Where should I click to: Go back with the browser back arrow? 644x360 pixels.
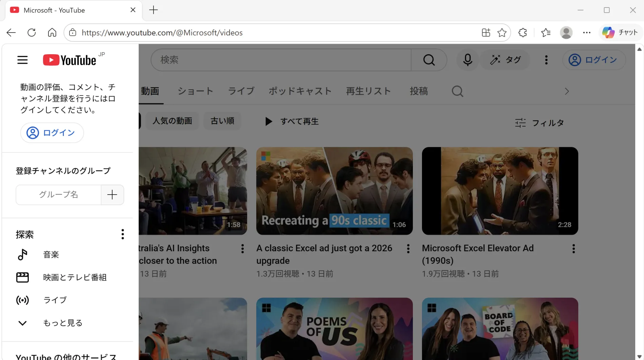[11, 33]
